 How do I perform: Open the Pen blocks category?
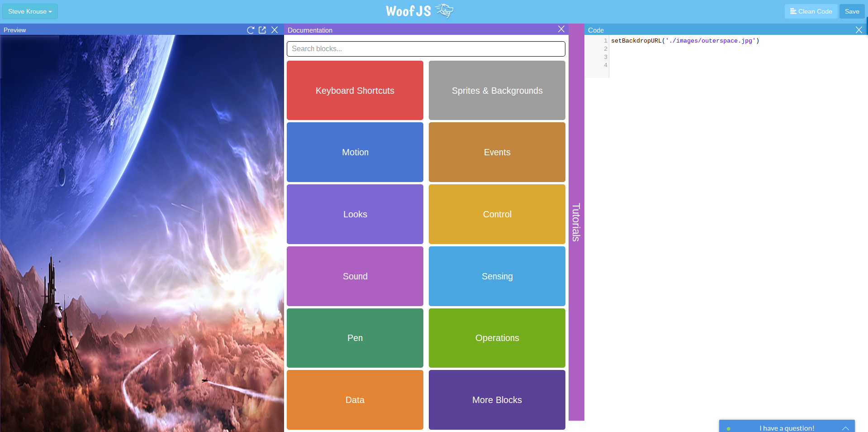(x=355, y=338)
